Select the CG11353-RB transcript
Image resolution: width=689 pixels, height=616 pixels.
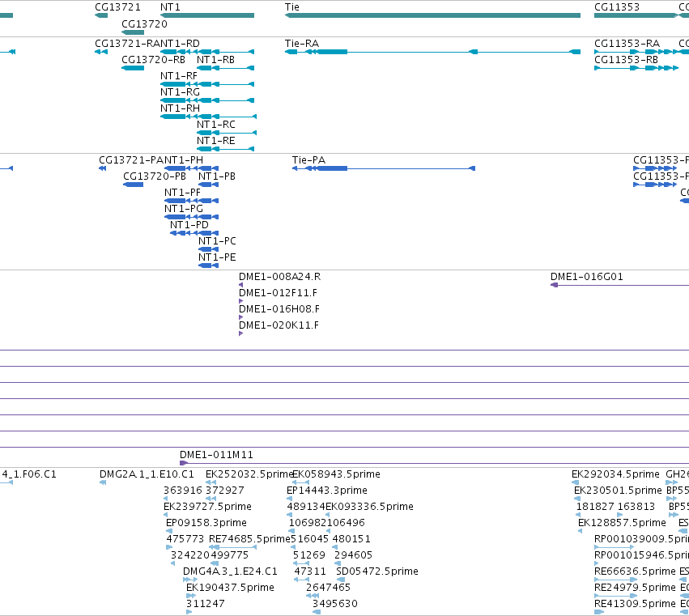(x=636, y=68)
